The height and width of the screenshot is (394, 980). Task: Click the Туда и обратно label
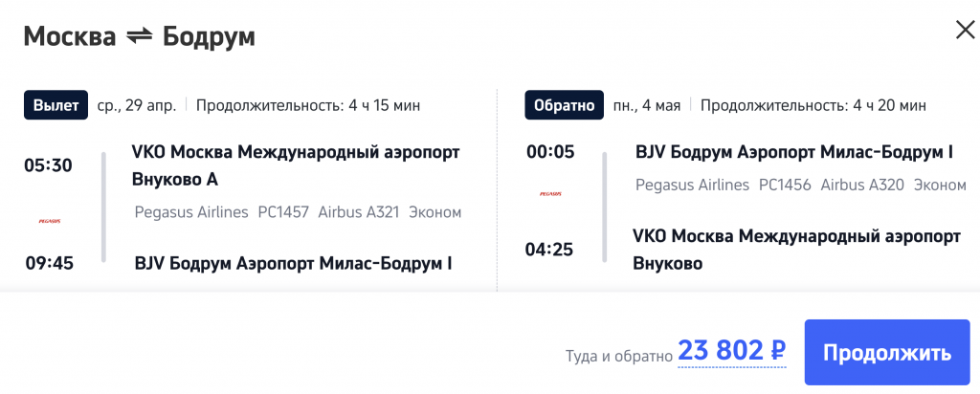click(619, 356)
